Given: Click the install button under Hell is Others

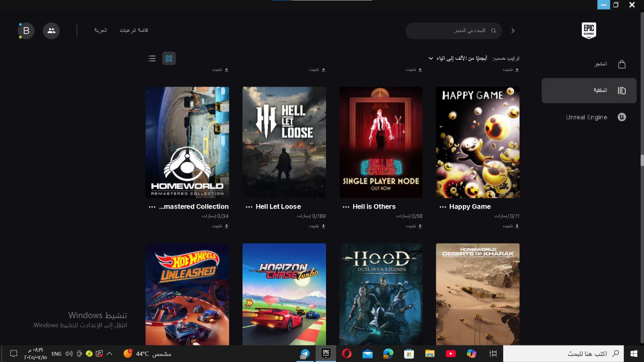Looking at the screenshot, I should [x=414, y=226].
